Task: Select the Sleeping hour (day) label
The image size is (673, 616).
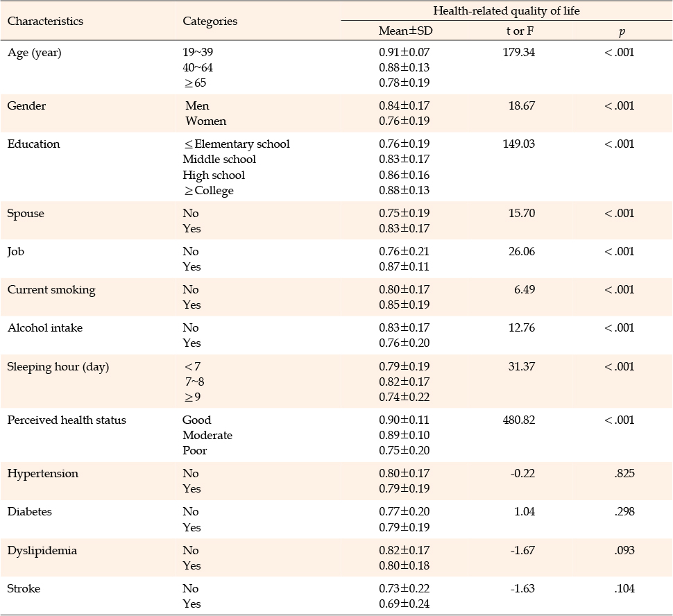Action: point(58,366)
